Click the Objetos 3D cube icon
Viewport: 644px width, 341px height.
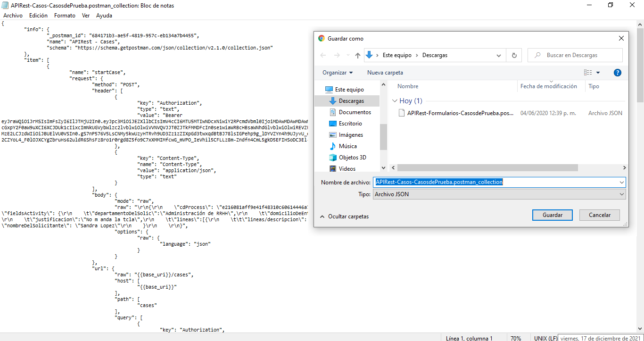pos(333,158)
